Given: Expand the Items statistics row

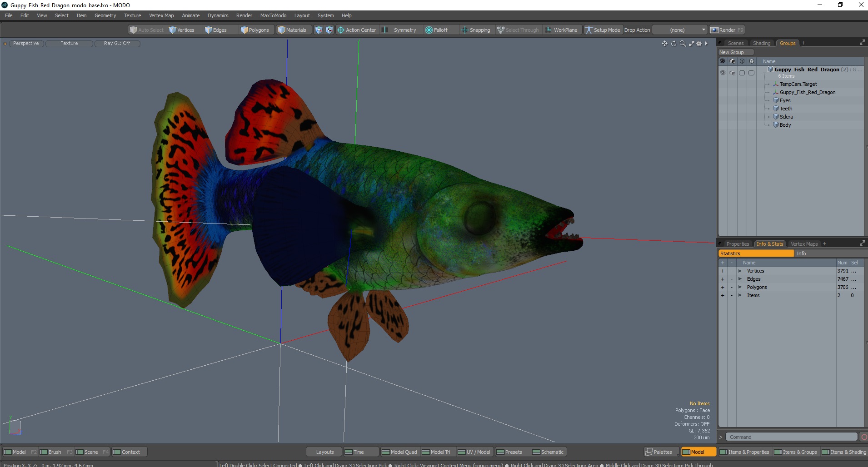Looking at the screenshot, I should [x=740, y=295].
